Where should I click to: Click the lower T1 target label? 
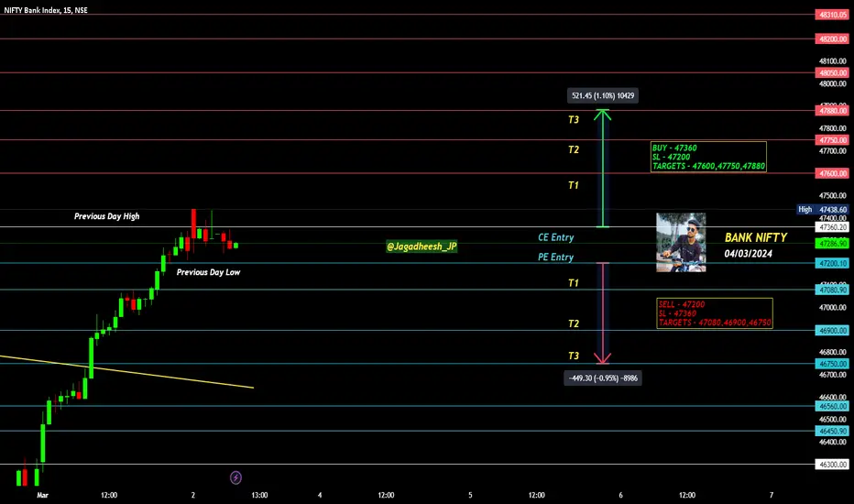(x=574, y=283)
